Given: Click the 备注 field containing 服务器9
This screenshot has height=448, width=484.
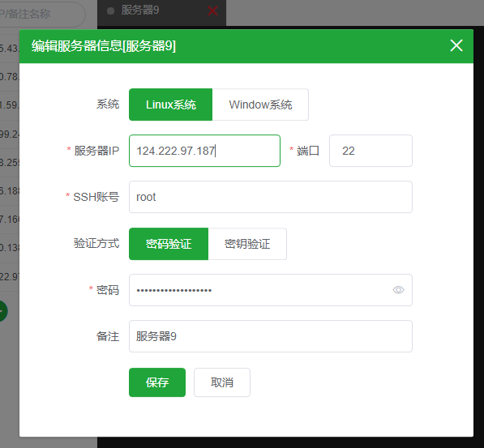Looking at the screenshot, I should [271, 336].
